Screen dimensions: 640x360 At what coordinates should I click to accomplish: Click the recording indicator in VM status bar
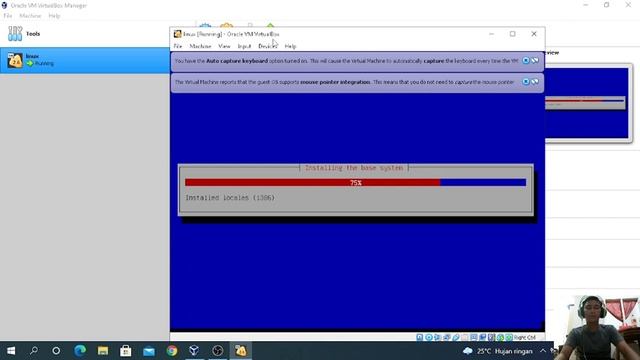tap(482, 337)
